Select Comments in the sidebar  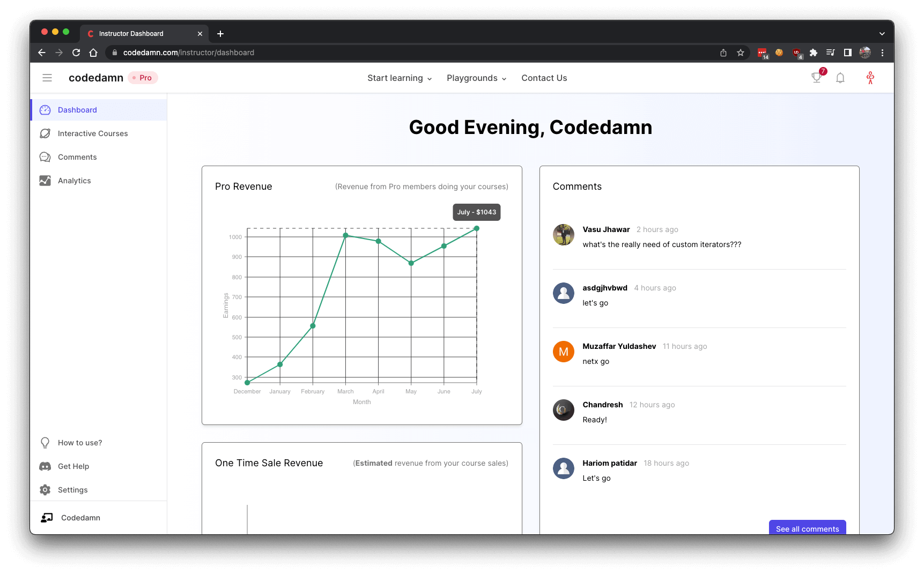[77, 157]
